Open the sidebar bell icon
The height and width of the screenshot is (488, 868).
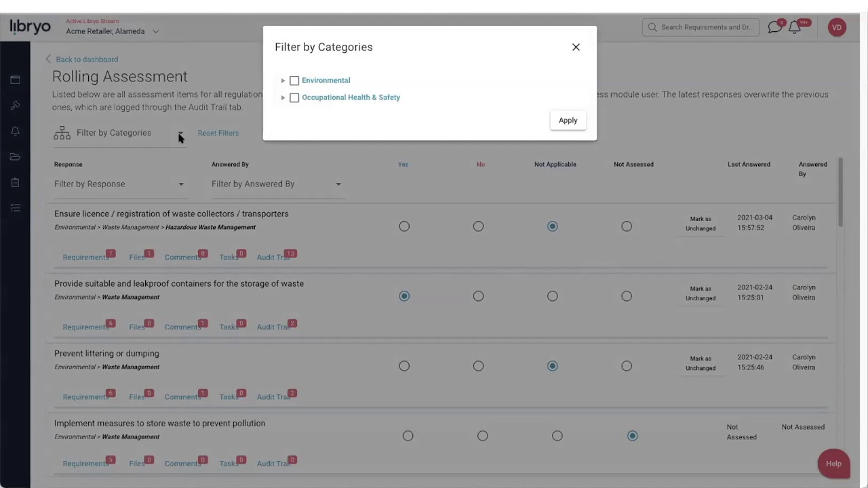click(x=15, y=131)
